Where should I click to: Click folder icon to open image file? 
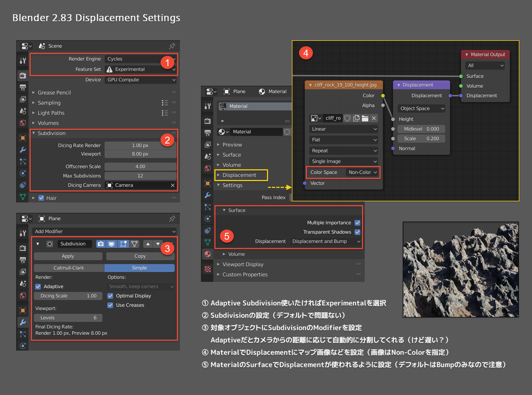click(365, 118)
